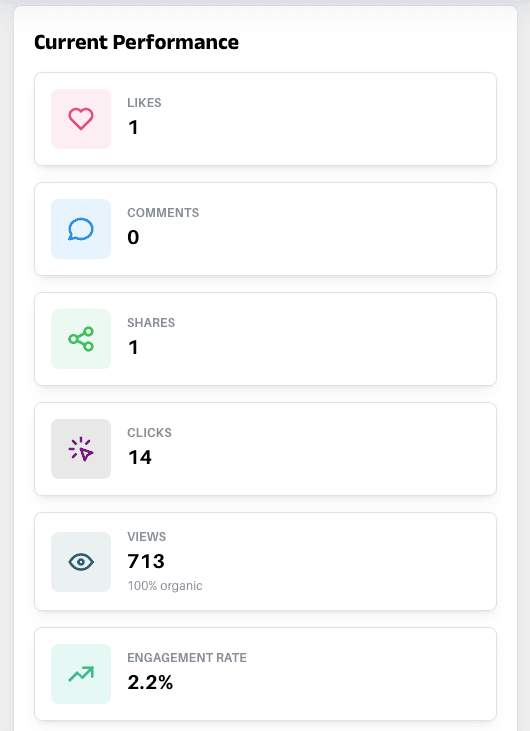The height and width of the screenshot is (731, 530).
Task: Click the ENGAGEMENT RATE label
Action: (187, 658)
